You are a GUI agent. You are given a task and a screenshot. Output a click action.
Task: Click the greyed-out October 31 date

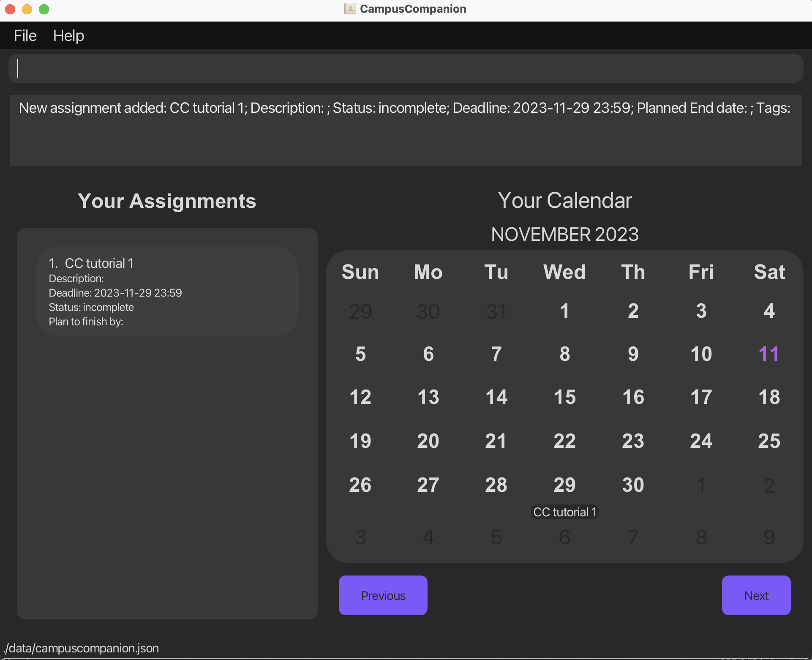(x=496, y=311)
